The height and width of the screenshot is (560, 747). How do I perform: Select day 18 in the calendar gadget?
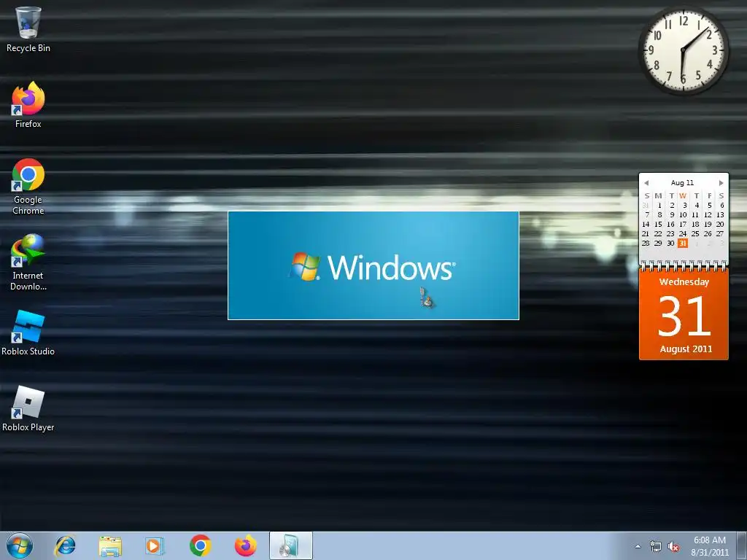point(695,225)
